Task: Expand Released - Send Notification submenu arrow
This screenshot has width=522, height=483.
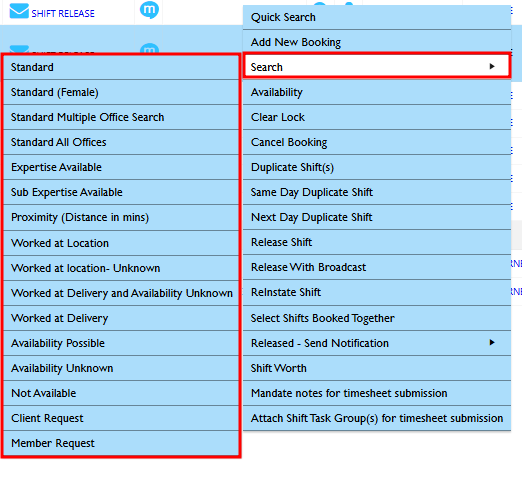Action: 492,342
